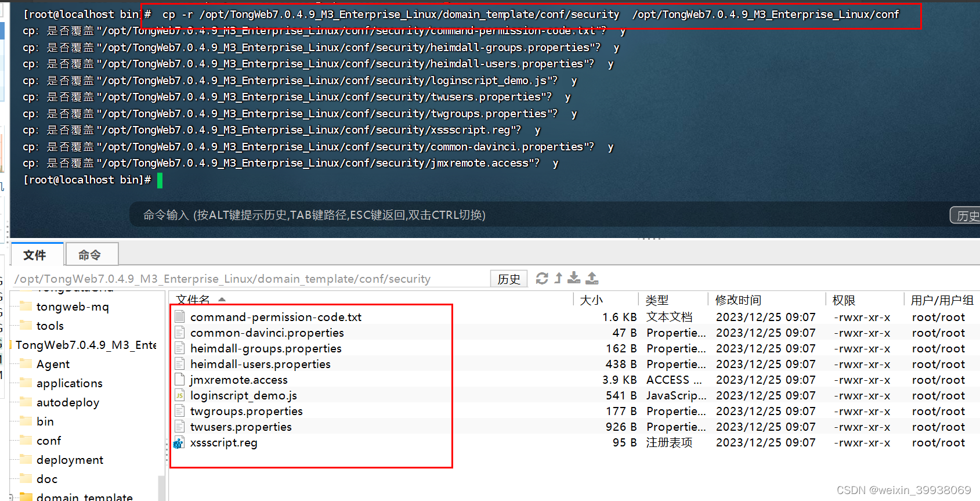This screenshot has width=980, height=501.
Task: Select file loginscript_demo.js
Action: (244, 395)
